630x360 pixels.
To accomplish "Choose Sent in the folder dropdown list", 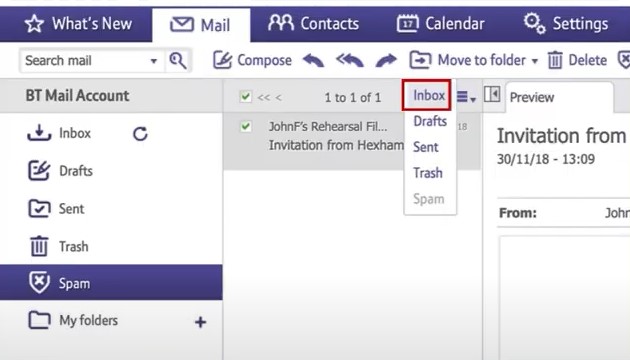I will click(425, 147).
